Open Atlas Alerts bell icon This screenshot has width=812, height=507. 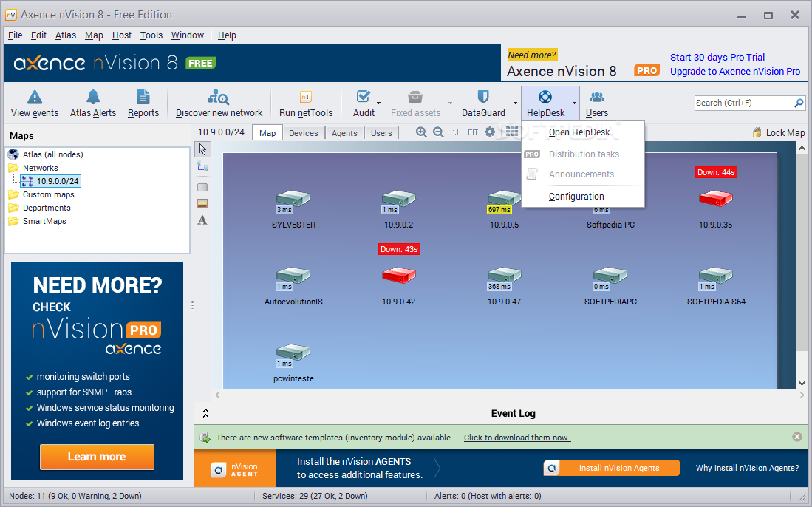(93, 97)
